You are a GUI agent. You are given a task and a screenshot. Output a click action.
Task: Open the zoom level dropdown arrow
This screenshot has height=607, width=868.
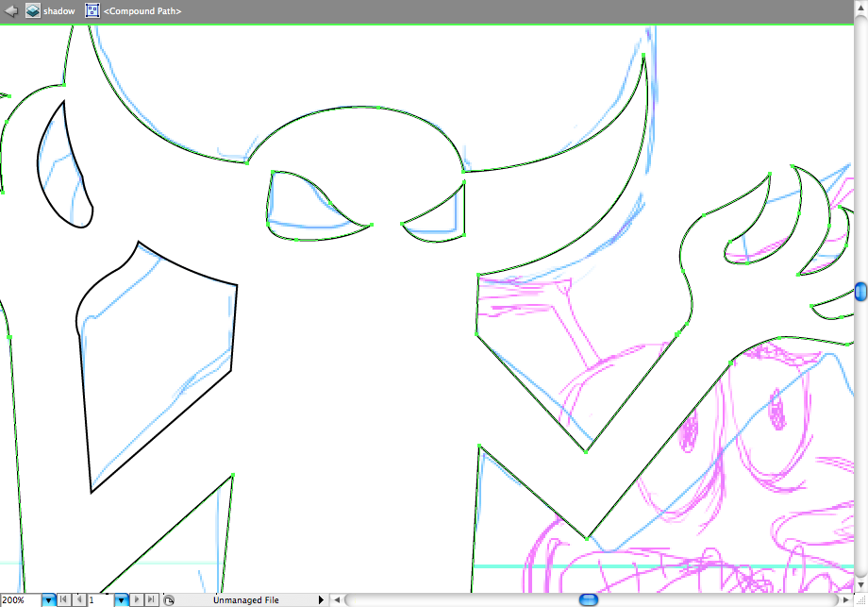49,599
